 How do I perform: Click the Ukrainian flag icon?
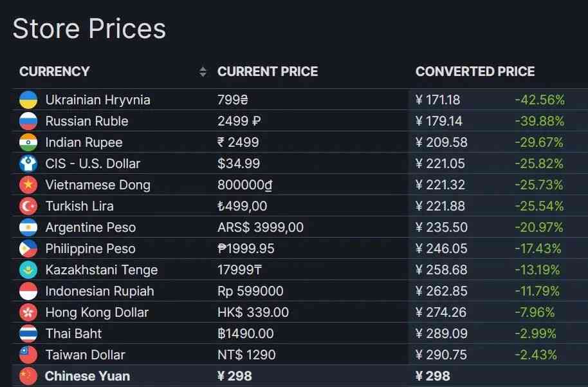click(x=28, y=100)
